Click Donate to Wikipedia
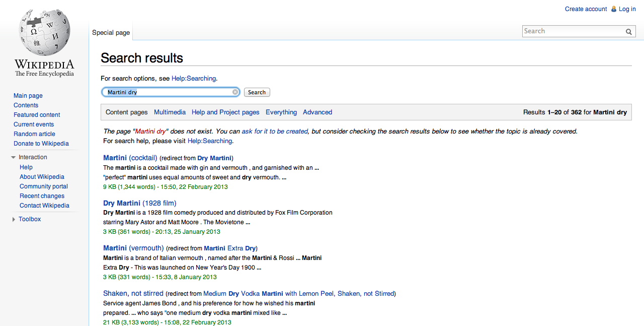 pyautogui.click(x=41, y=144)
